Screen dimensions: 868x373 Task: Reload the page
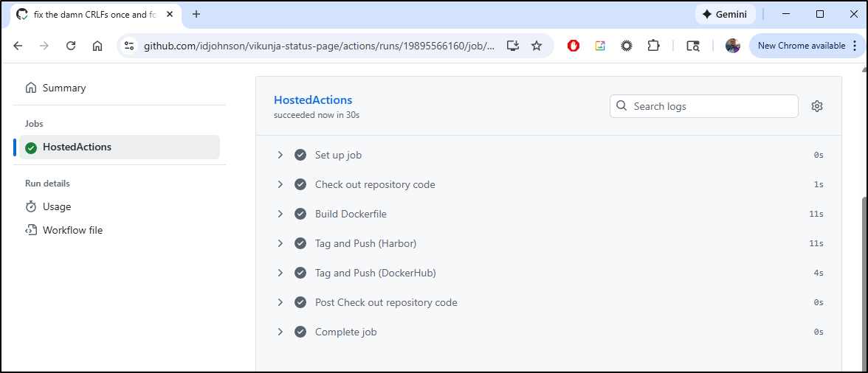[x=71, y=46]
